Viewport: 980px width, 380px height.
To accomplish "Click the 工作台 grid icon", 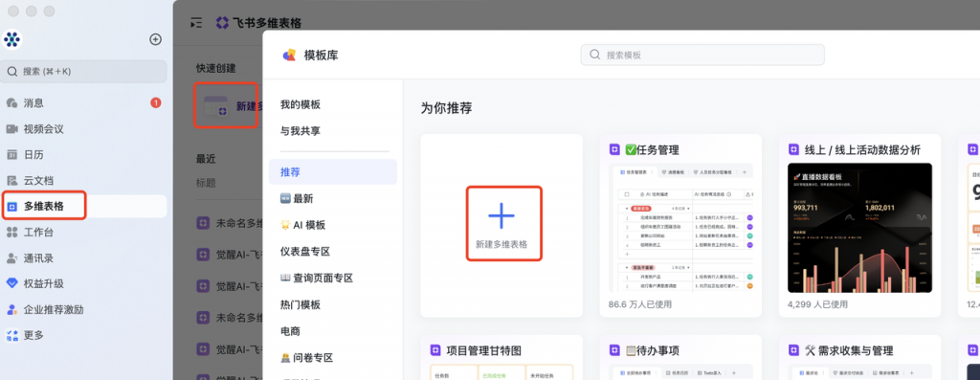I will 11,232.
